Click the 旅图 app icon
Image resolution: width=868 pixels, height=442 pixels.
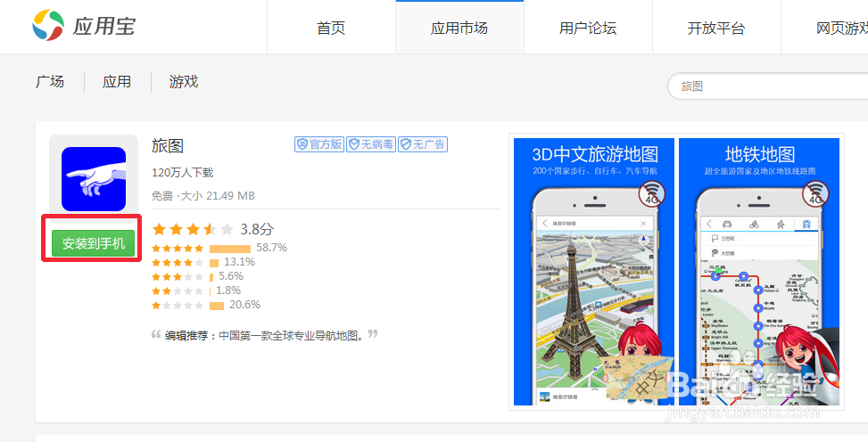pyautogui.click(x=94, y=179)
